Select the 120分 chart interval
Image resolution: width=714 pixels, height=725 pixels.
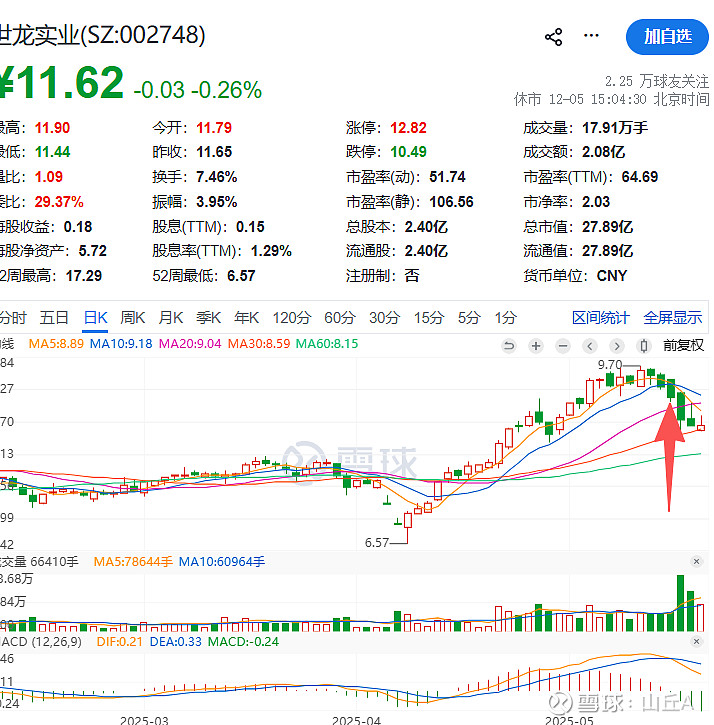point(292,318)
